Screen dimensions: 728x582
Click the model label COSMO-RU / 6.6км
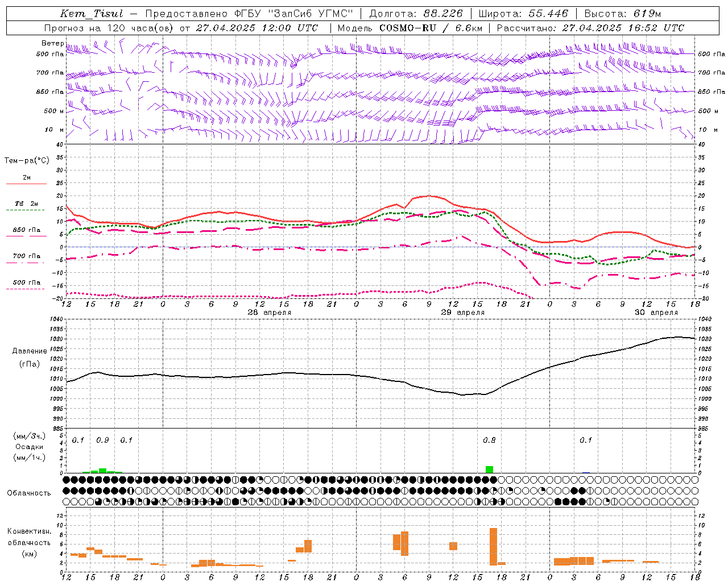click(x=431, y=28)
